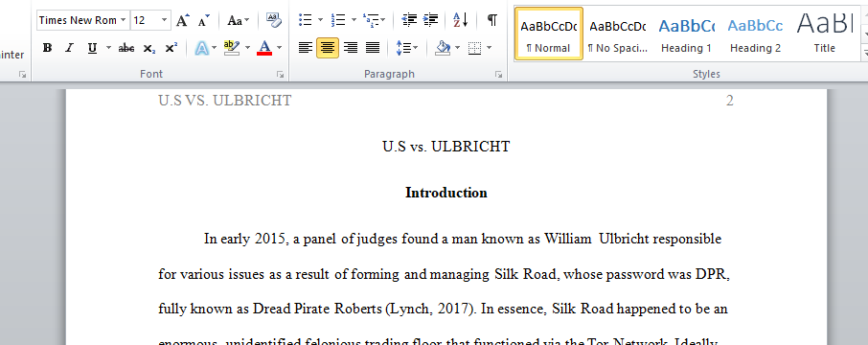
Task: Justify paragraph text
Action: point(373,48)
